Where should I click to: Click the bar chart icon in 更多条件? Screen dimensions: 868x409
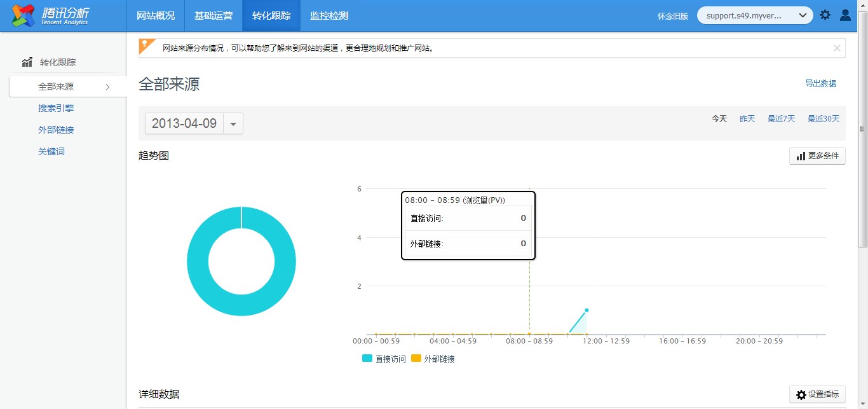801,156
